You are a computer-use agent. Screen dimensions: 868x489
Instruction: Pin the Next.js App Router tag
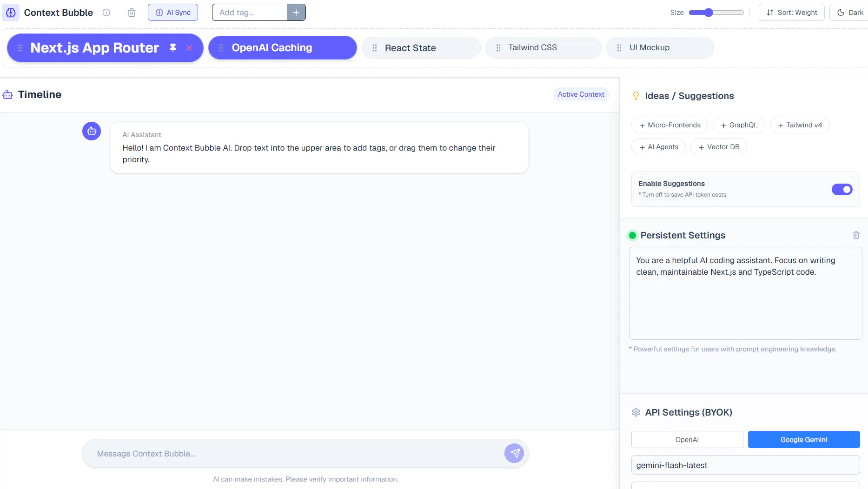[173, 48]
